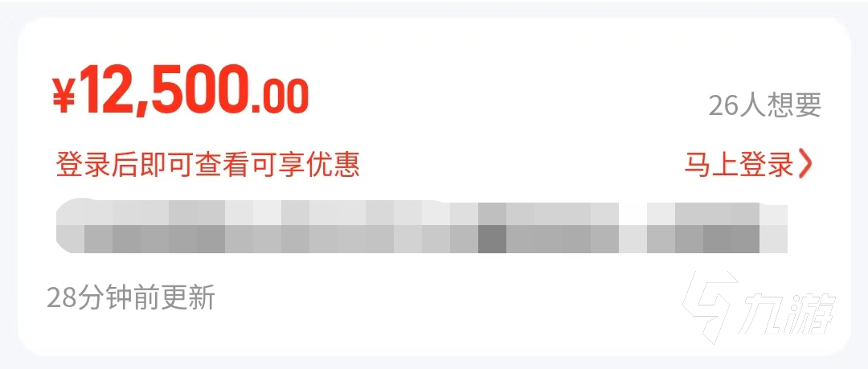Select the ¥12,500.00 price
The width and height of the screenshot is (868, 369).
point(180,90)
